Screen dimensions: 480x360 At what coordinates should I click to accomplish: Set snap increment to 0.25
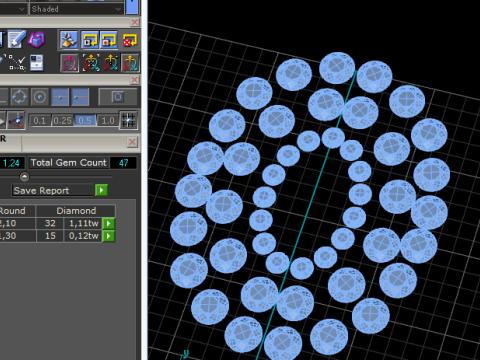(62, 121)
